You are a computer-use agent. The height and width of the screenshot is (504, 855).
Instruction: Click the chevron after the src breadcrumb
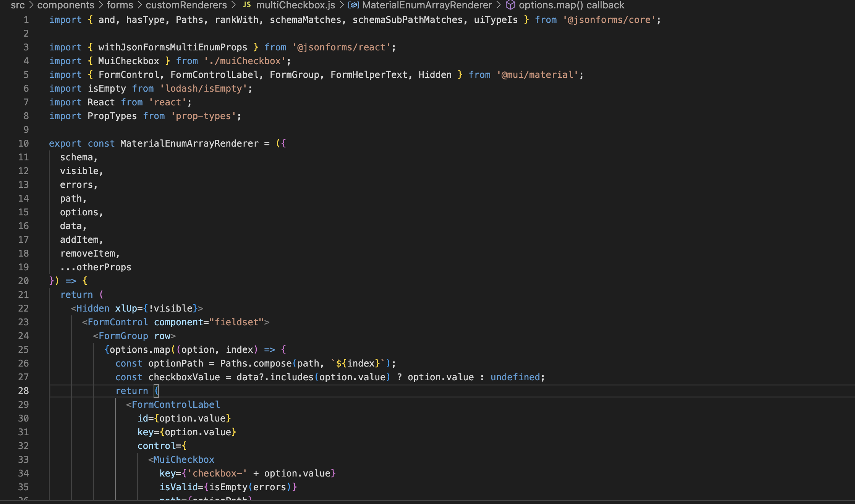coord(31,5)
